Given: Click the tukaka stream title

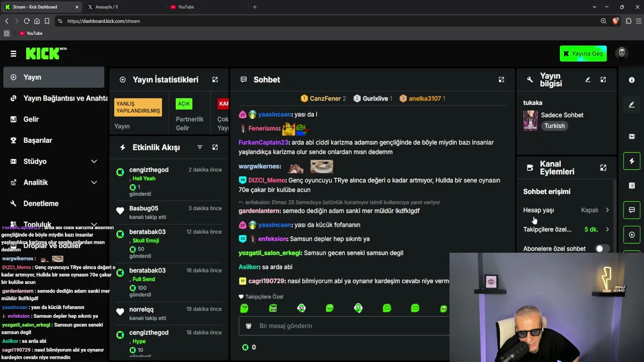Looking at the screenshot, I should (x=533, y=103).
